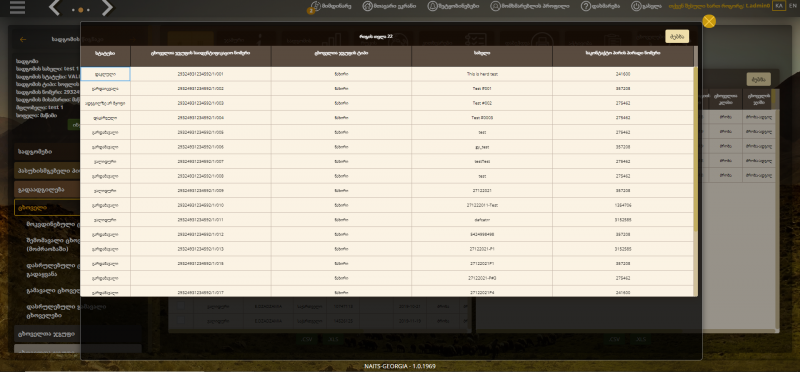
Task: Click the back arrow in left panel
Action: point(22,39)
